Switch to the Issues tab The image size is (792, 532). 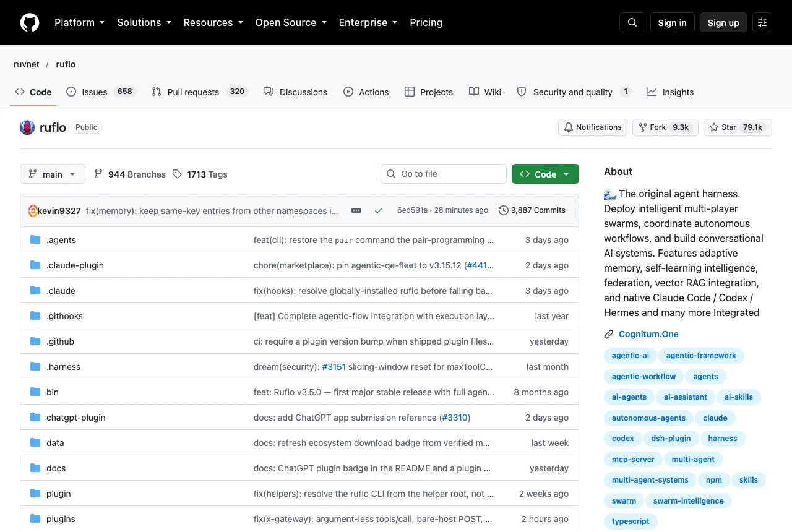101,92
